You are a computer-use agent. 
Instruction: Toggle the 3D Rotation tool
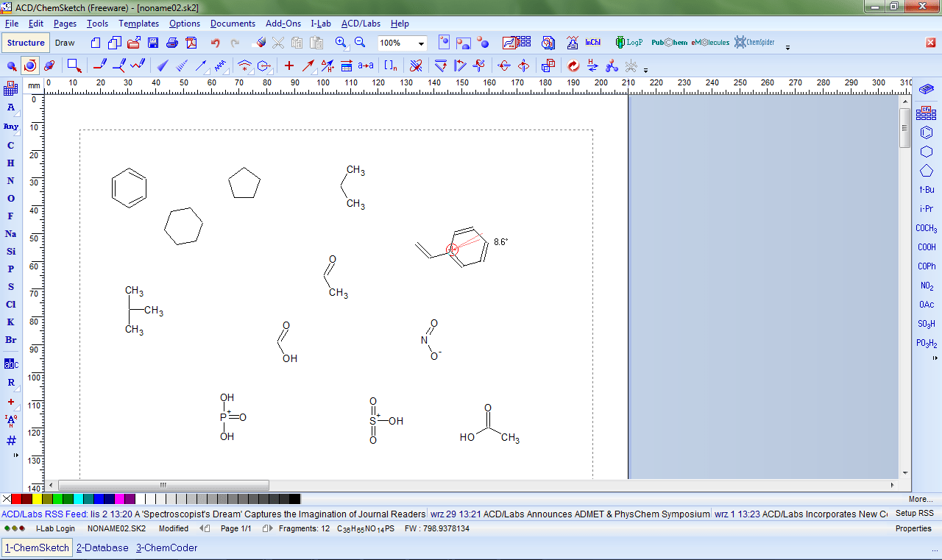click(x=49, y=65)
